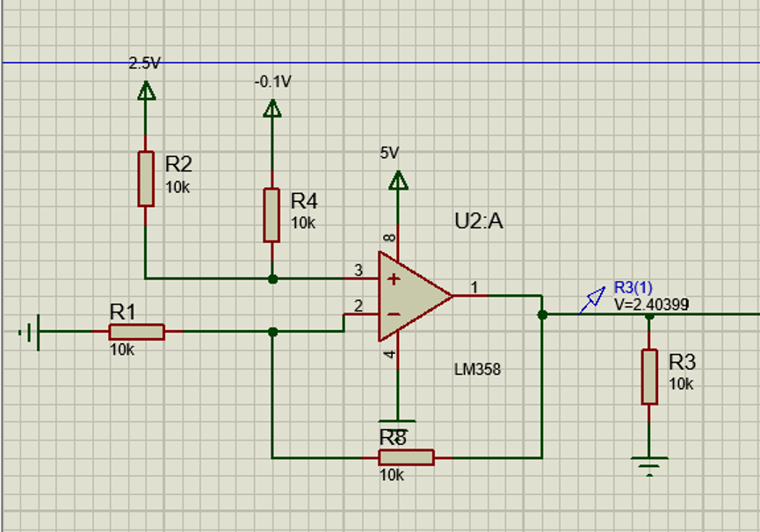Screen dimensions: 760x532
Task: Click the 5V supply terminal arrow
Action: (x=398, y=180)
